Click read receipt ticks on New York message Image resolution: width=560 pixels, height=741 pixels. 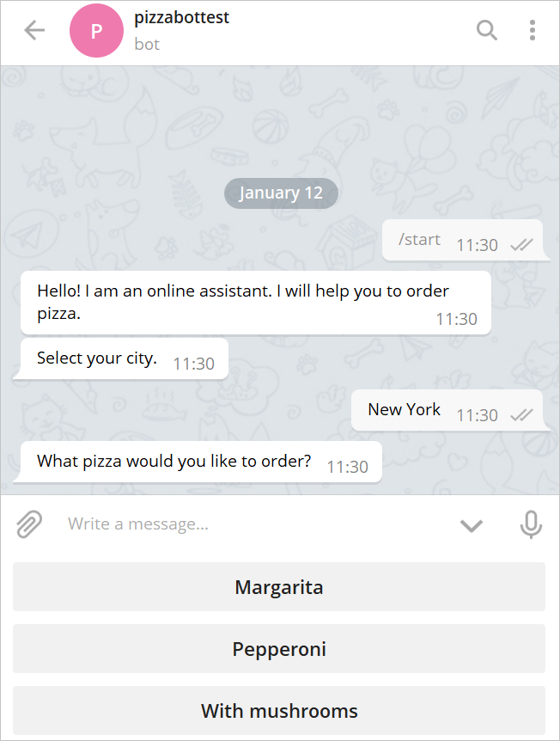(x=521, y=415)
